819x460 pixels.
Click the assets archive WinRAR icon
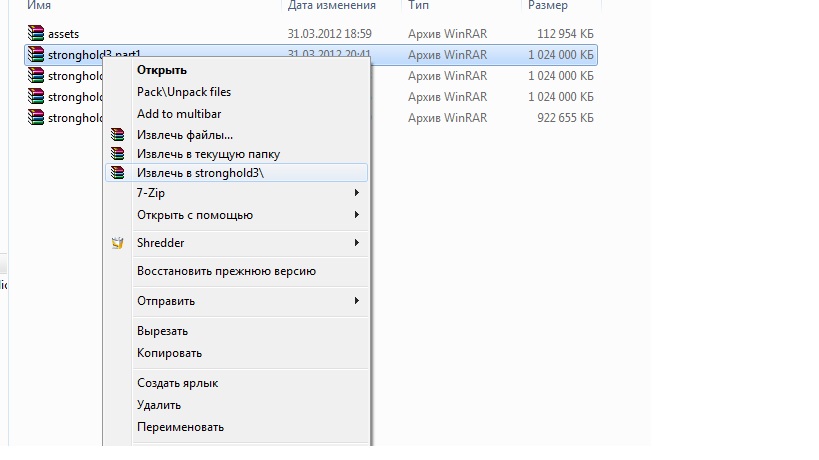point(37,34)
